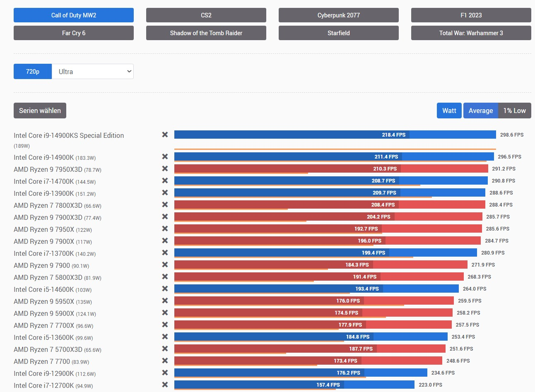Remove AMD Ryzen 9 5900X from chart
Screen dimensions: 535x392
(x=165, y=313)
